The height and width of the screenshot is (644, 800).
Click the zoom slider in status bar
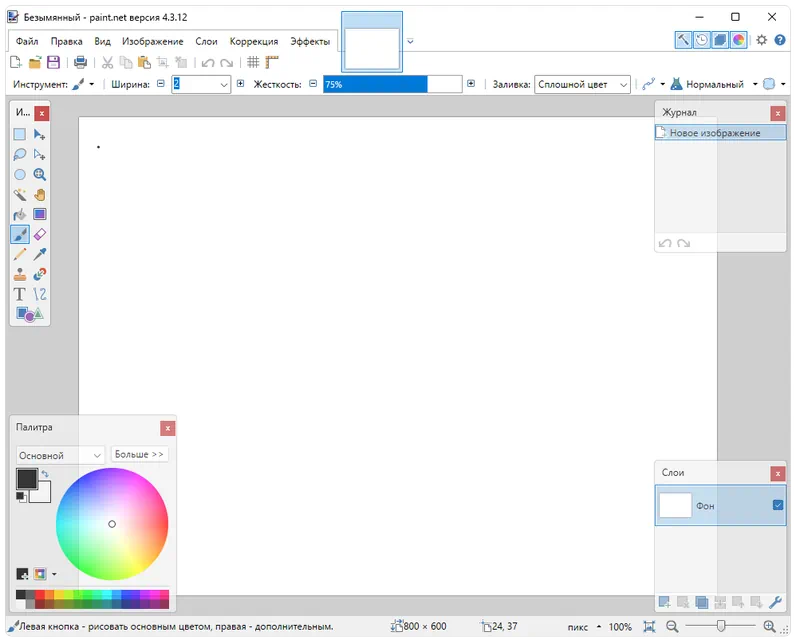[x=720, y=626]
